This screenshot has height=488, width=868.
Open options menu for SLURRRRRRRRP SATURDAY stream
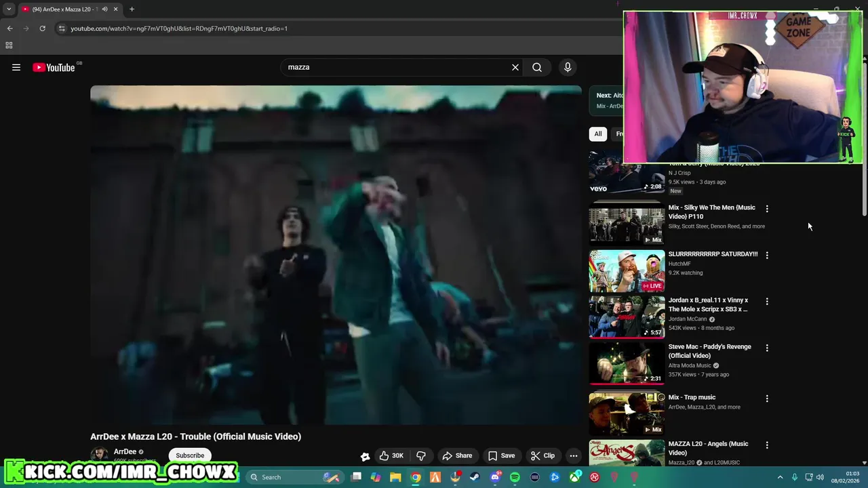(x=767, y=256)
